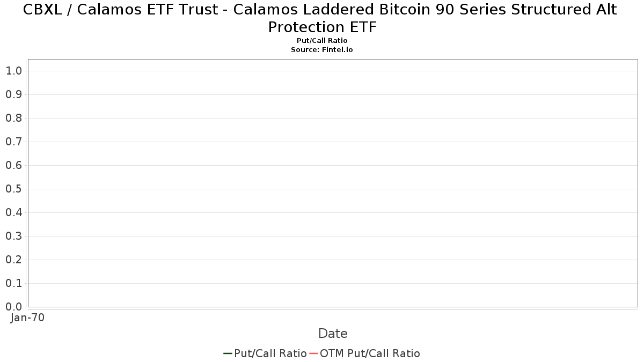Click the 0.5 y-axis label

point(13,189)
